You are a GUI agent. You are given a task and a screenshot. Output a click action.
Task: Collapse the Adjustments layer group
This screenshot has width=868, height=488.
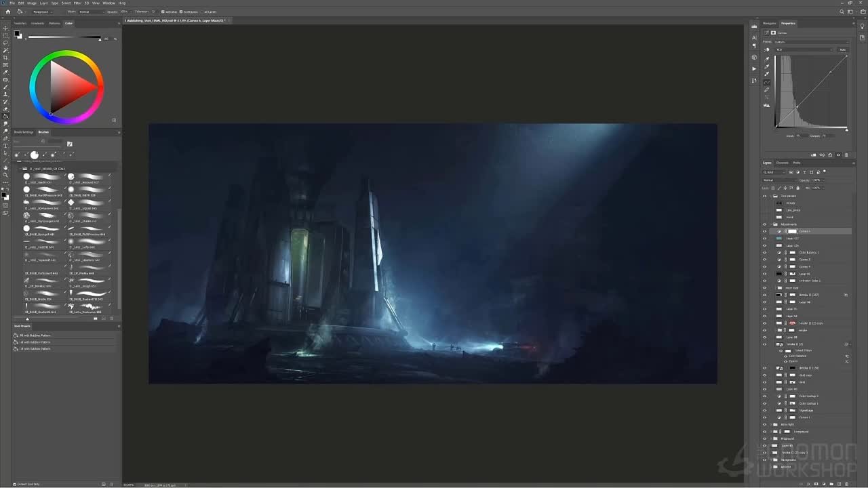coord(771,224)
